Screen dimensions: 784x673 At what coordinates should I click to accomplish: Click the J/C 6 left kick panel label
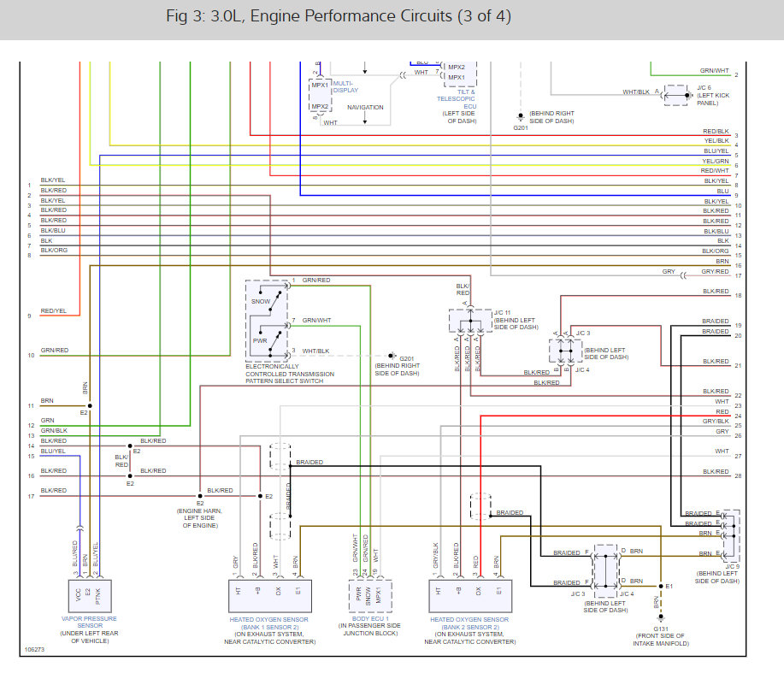(713, 95)
